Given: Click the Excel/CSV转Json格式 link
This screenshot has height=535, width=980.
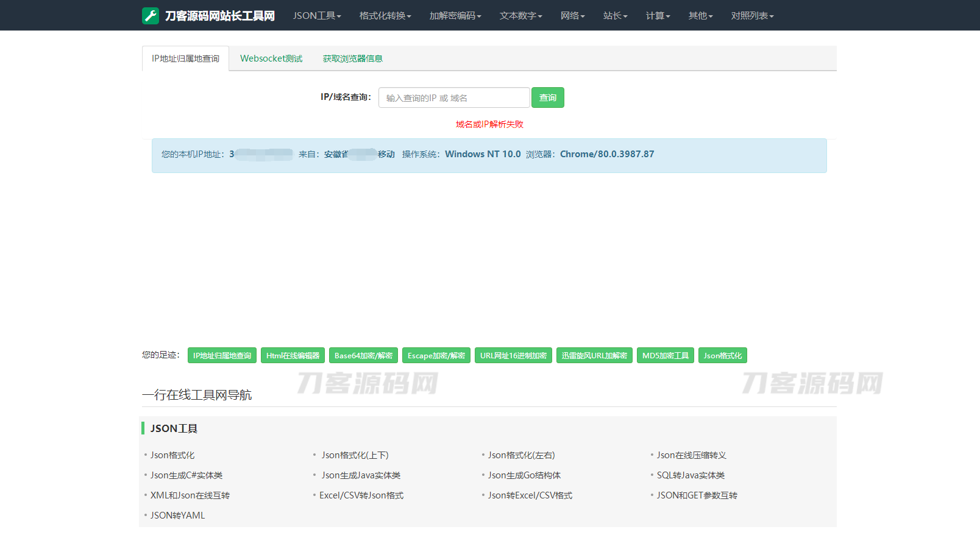Looking at the screenshot, I should click(x=361, y=495).
